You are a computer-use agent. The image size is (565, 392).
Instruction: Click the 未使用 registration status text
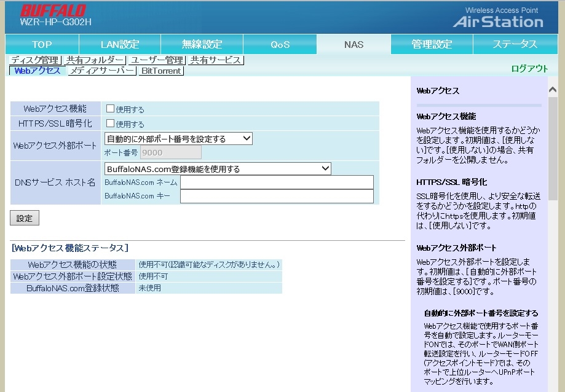tap(150, 288)
